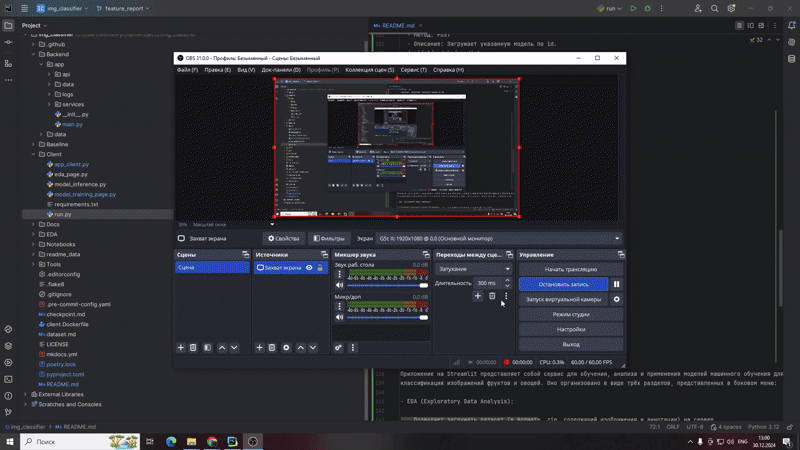800x450 pixels.
Task: Toggle lock on Захват экрана source
Action: (x=320, y=267)
